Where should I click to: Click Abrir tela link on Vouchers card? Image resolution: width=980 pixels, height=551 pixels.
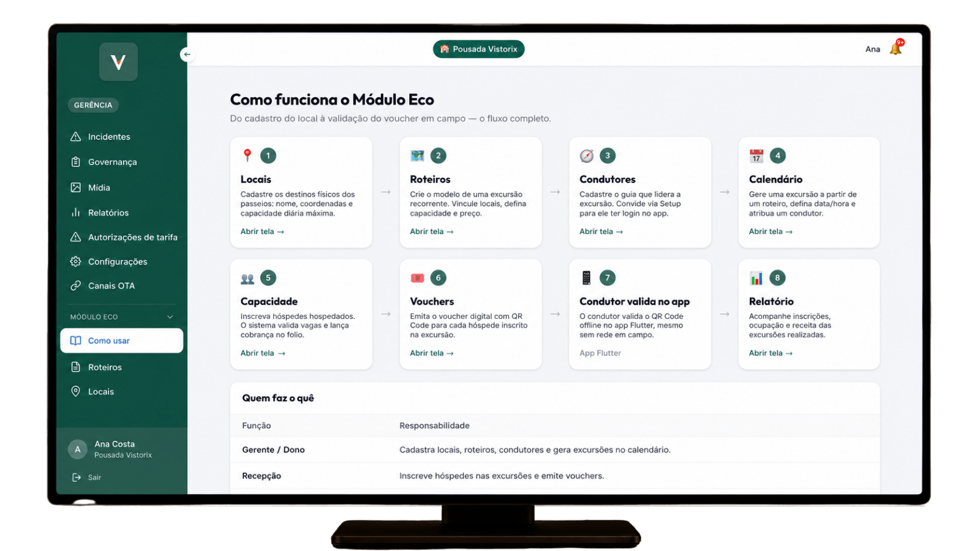click(x=432, y=353)
